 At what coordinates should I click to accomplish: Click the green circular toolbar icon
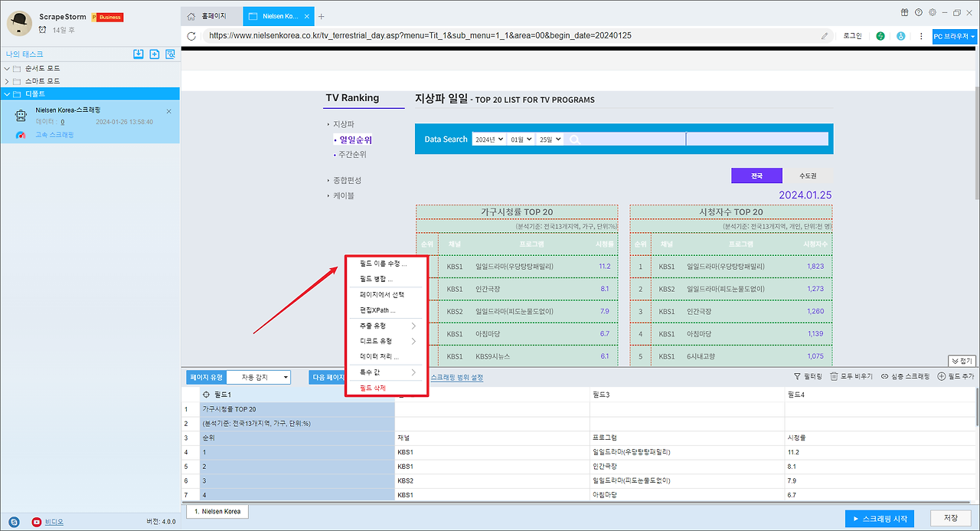tap(880, 36)
